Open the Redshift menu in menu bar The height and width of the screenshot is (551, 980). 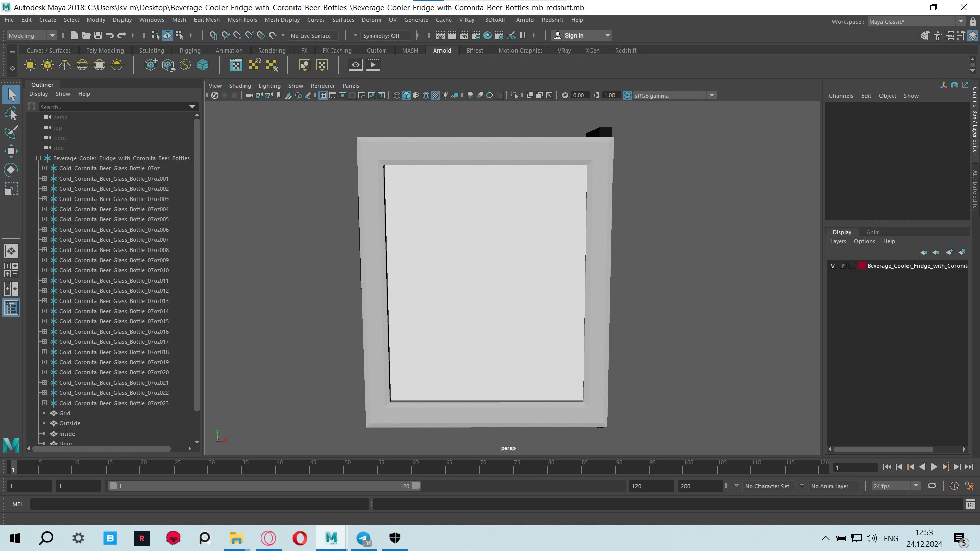552,20
